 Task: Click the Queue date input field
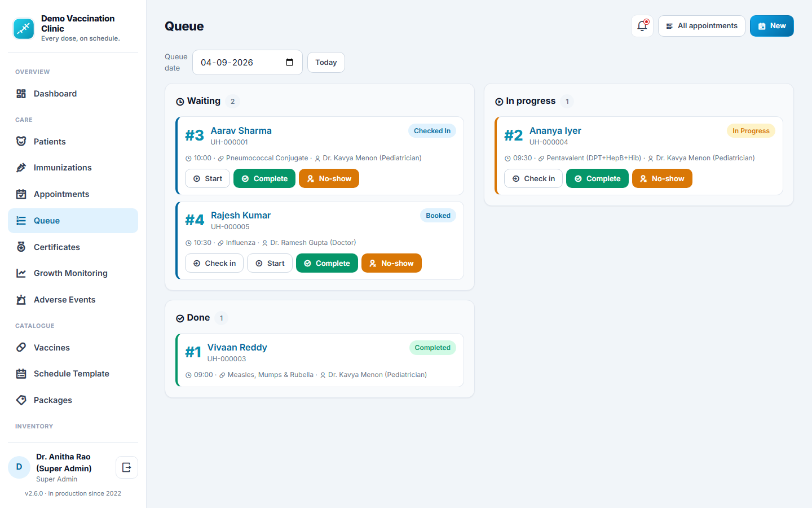(248, 62)
